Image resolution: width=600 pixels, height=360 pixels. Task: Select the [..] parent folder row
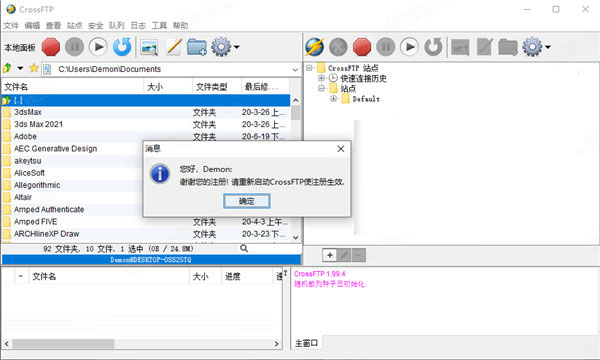pos(146,100)
